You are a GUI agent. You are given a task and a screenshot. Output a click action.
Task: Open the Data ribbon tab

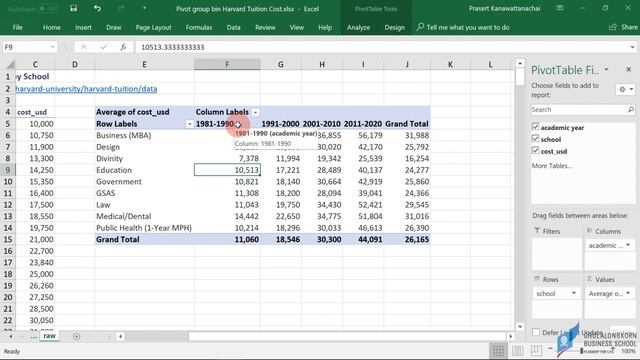[x=233, y=27]
